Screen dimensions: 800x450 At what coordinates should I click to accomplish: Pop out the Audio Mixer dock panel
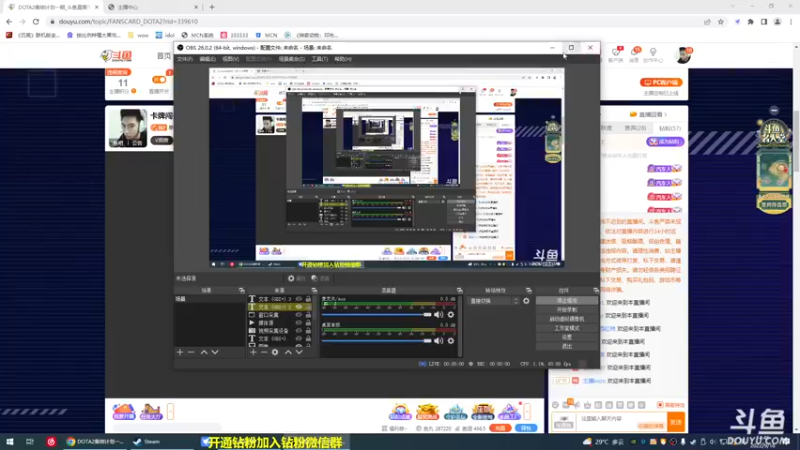(459, 290)
